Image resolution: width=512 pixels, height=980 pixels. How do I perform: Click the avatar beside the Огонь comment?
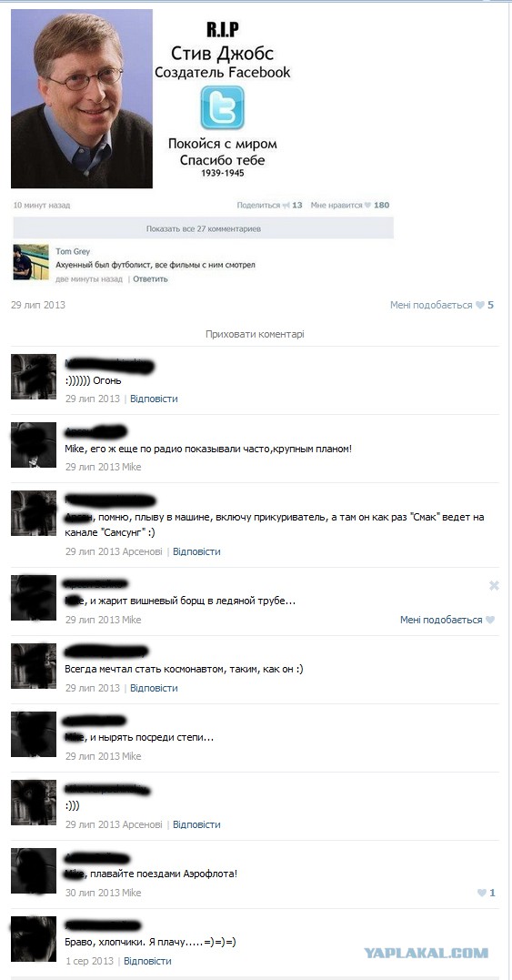click(34, 376)
